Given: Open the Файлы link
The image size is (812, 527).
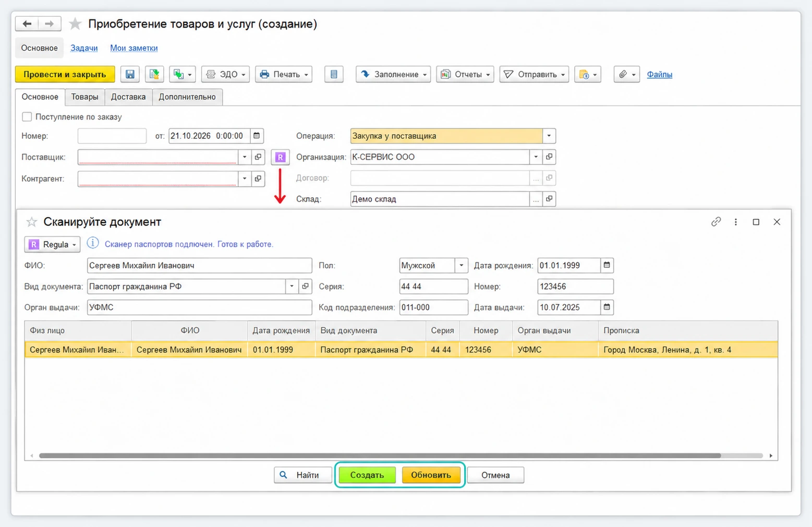Looking at the screenshot, I should tap(660, 74).
